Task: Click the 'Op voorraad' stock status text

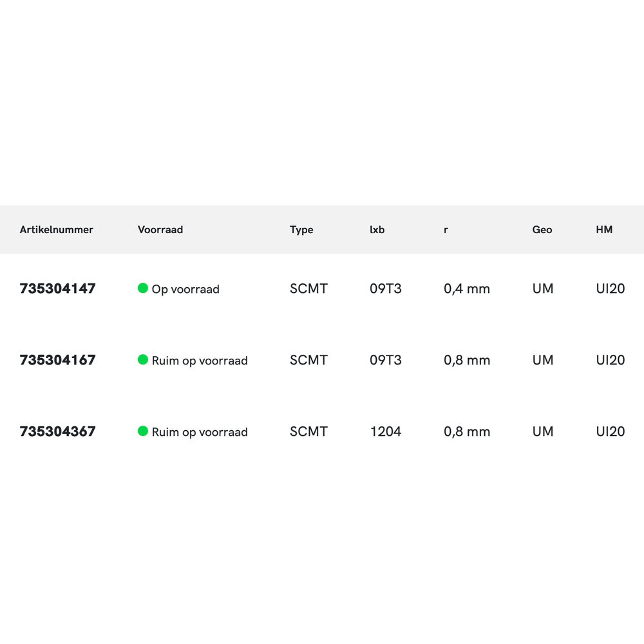Action: point(185,289)
